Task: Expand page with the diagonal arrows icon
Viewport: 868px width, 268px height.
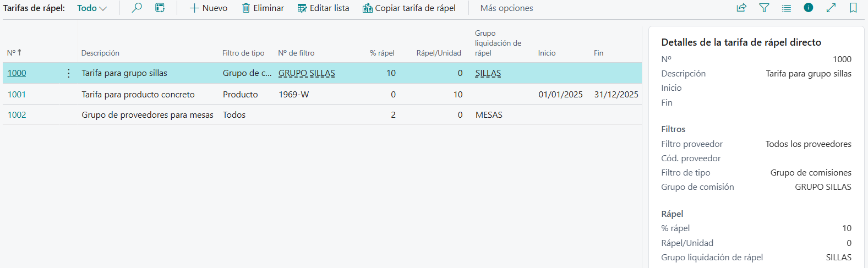Action: coord(831,8)
